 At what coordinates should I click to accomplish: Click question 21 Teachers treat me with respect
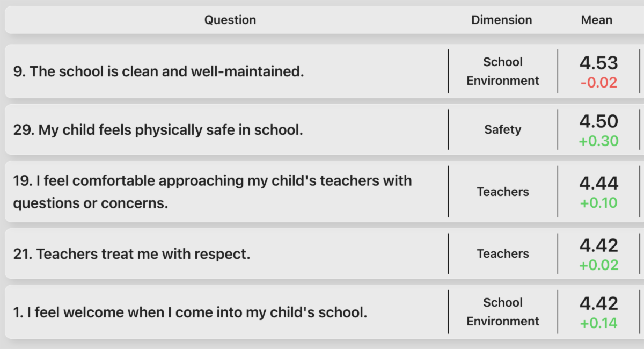tap(132, 254)
